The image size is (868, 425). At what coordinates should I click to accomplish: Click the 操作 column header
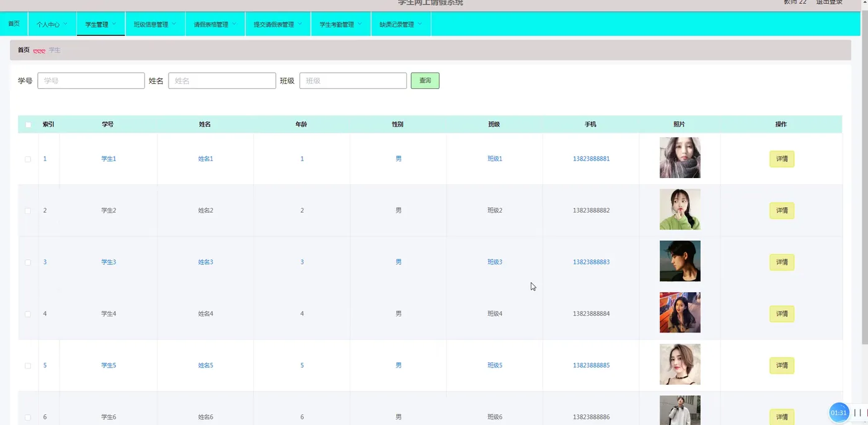[781, 125]
